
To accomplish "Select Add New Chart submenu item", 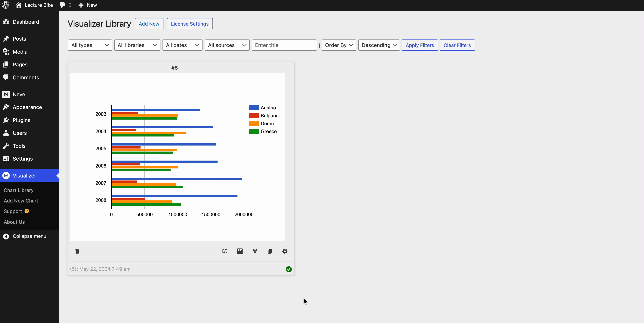I will pyautogui.click(x=21, y=201).
